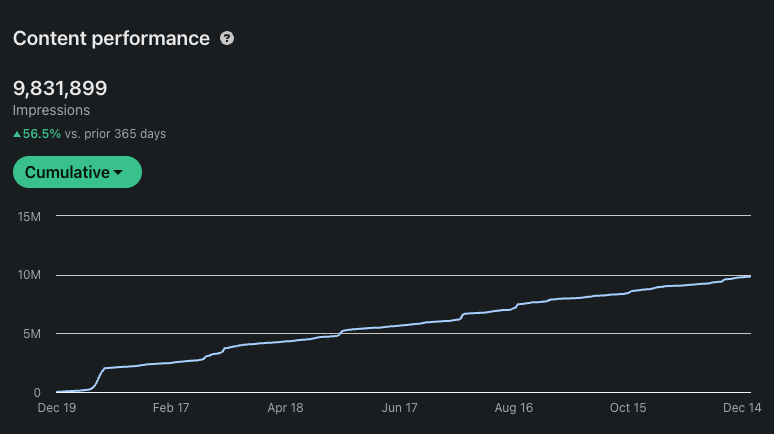Open the Cumulative dropdown
Viewport: 774px width, 434px height.
pos(77,172)
